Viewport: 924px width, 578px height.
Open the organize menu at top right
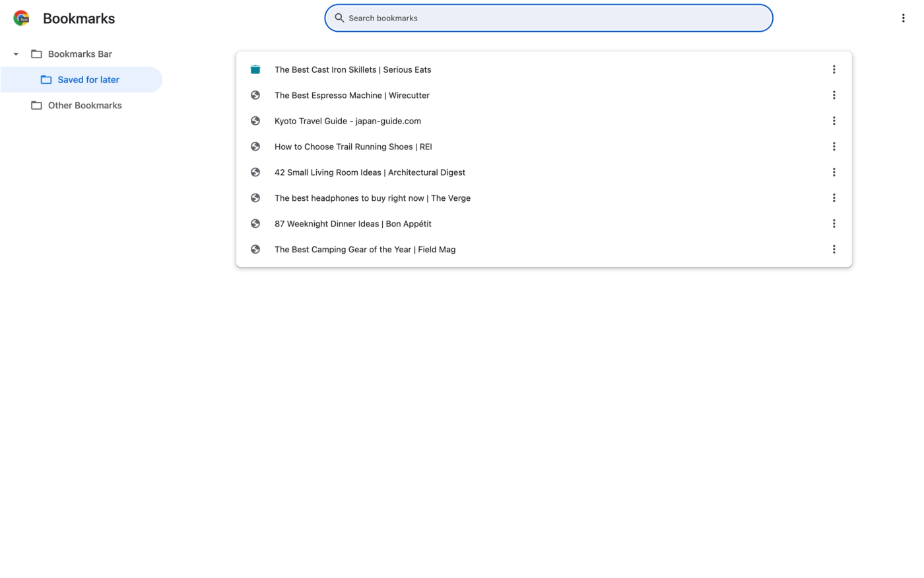[x=903, y=18]
